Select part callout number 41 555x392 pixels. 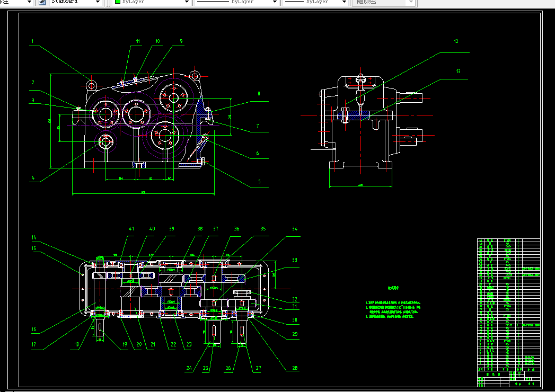pyautogui.click(x=131, y=229)
